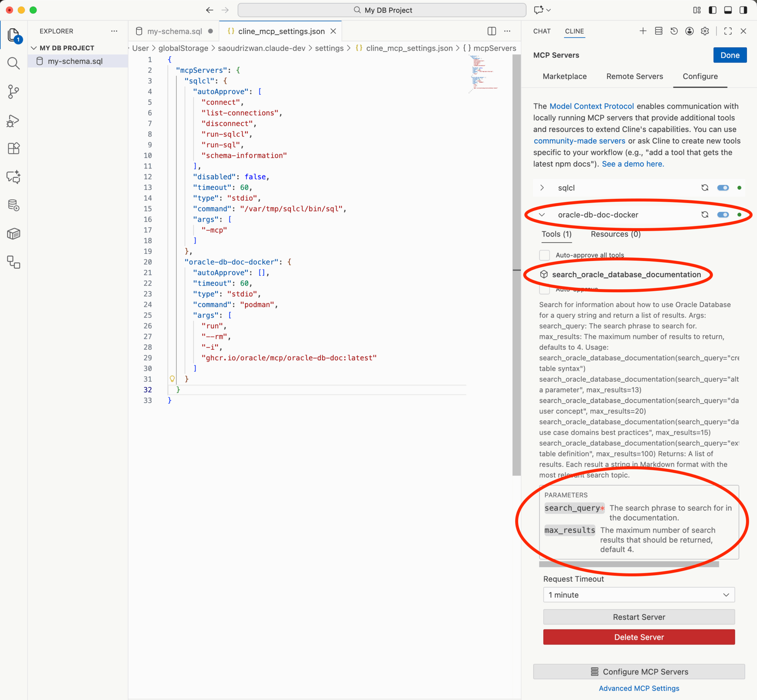The width and height of the screenshot is (757, 700).
Task: Expand the sqlcl server entry
Action: pyautogui.click(x=542, y=187)
